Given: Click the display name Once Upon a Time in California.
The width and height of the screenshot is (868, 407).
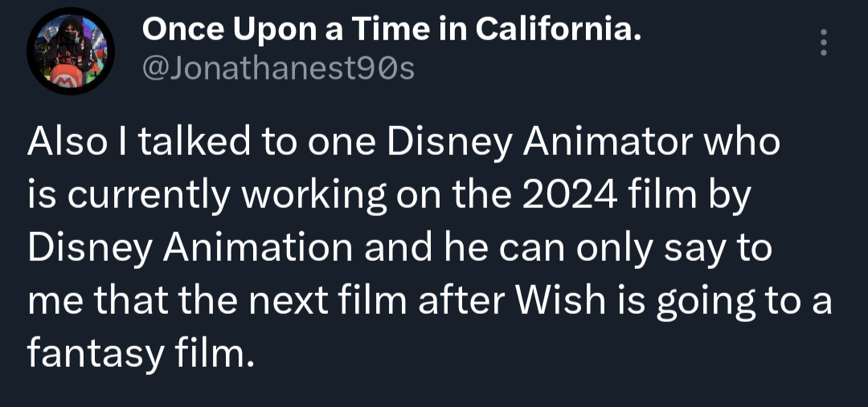Looking at the screenshot, I should point(391,31).
